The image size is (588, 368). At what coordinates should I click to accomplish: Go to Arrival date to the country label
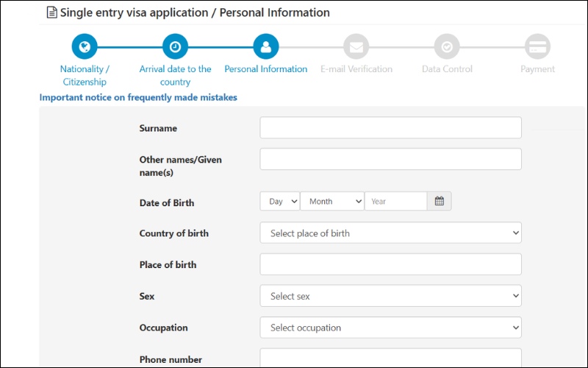coord(175,75)
